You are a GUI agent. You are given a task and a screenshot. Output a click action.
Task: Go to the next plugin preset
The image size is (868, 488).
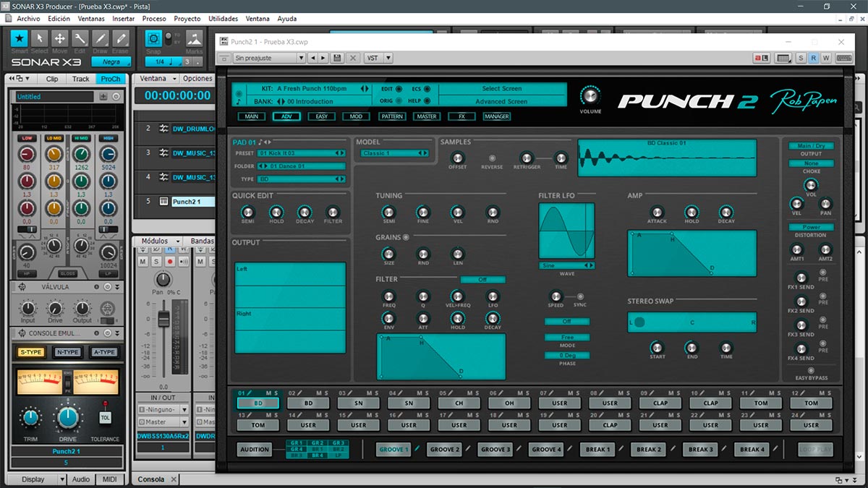click(323, 58)
